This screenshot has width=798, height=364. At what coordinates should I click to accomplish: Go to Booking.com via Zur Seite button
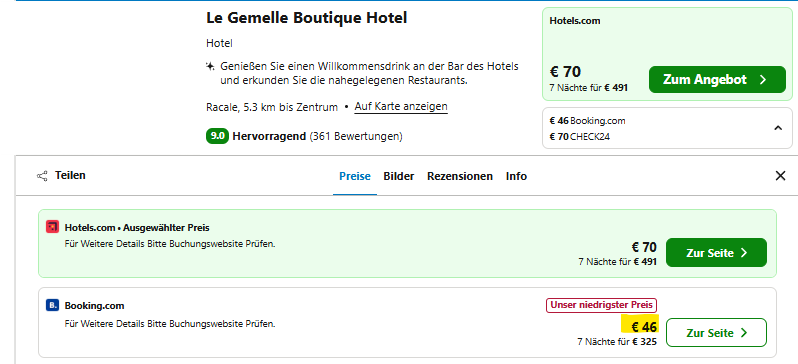[716, 332]
